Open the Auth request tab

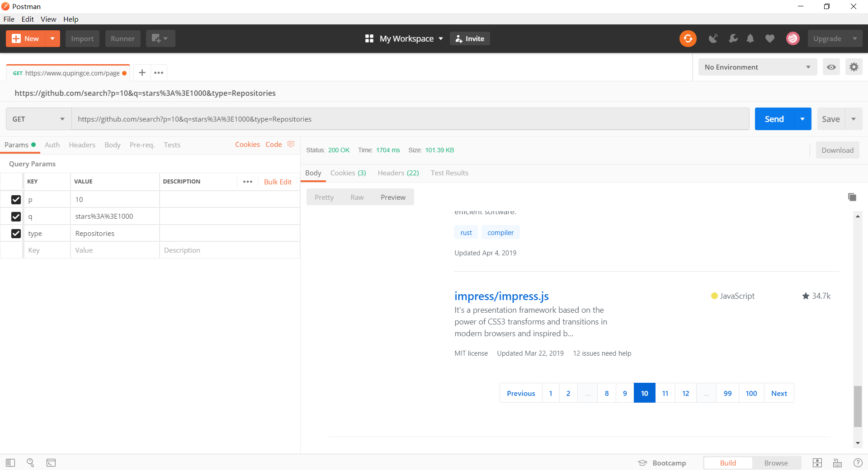52,145
